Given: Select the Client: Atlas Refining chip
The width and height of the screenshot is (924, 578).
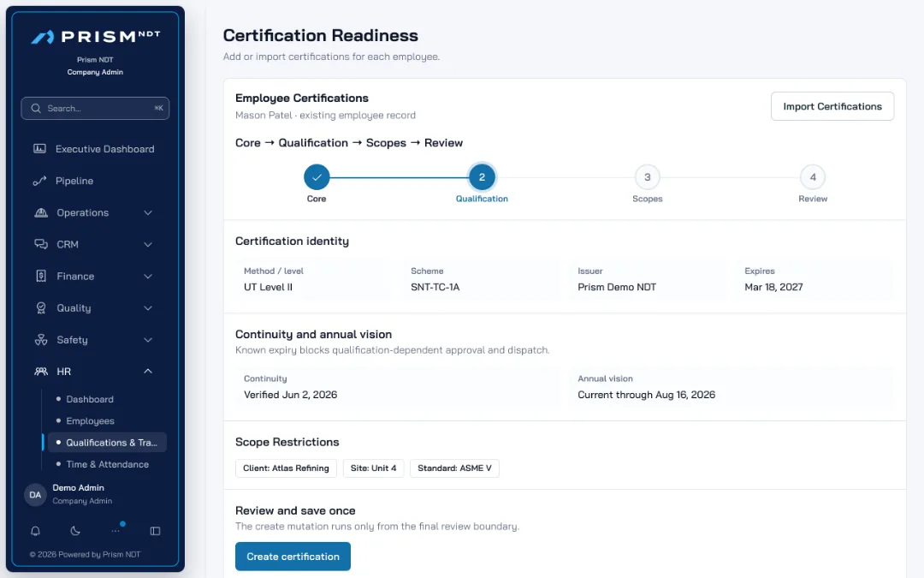Looking at the screenshot, I should [286, 468].
